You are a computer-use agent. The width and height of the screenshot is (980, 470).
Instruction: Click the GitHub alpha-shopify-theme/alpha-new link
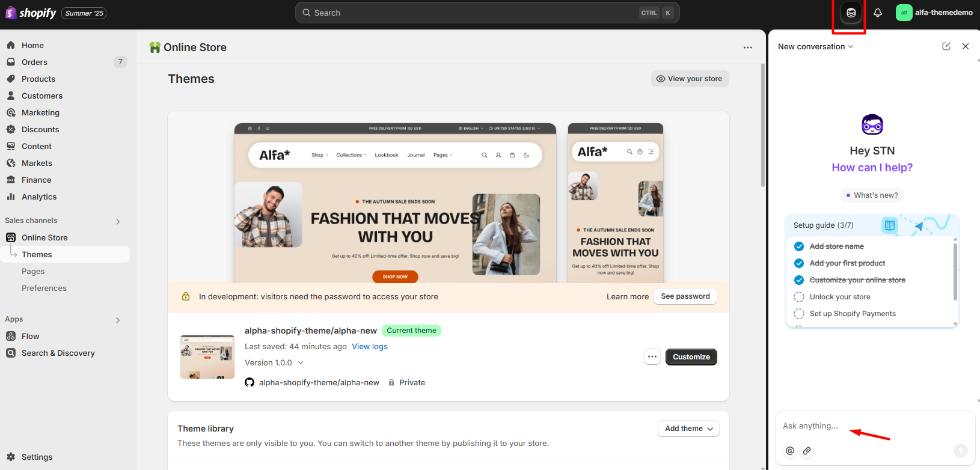pos(319,382)
